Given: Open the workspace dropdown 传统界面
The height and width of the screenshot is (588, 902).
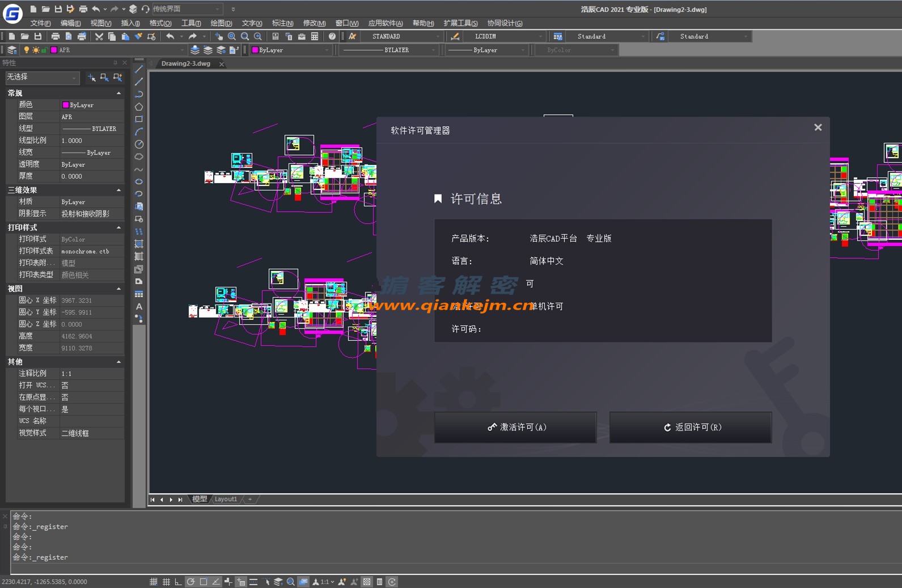Looking at the screenshot, I should coord(187,9).
